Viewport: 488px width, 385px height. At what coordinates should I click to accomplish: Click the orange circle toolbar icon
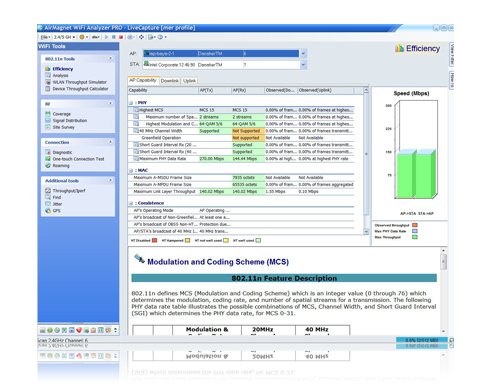(x=82, y=37)
